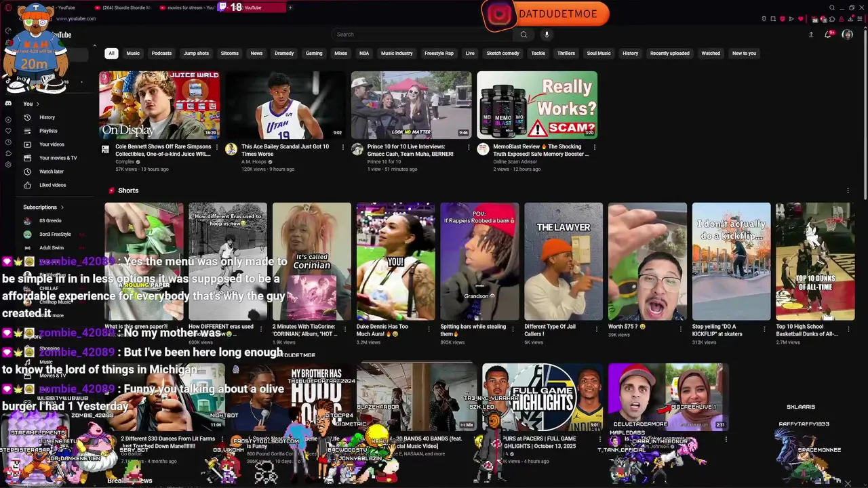Select the Watched filter chip
This screenshot has height=488, width=868.
tap(711, 53)
